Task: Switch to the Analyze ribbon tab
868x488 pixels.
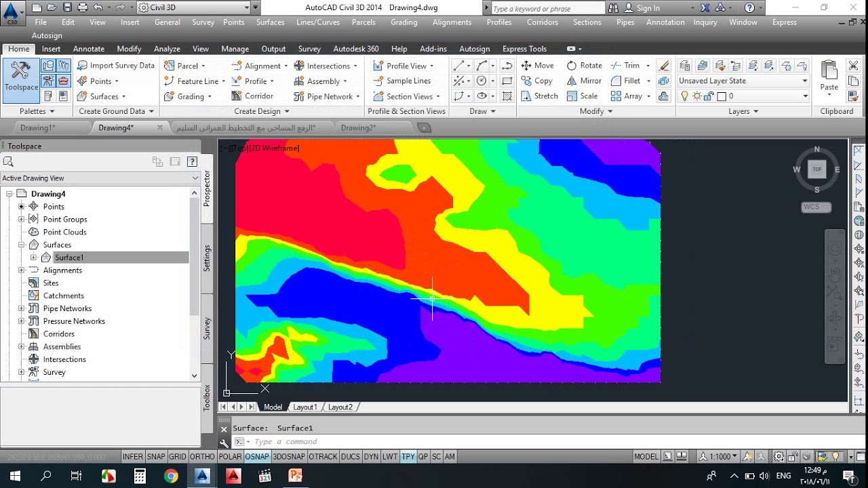Action: point(167,49)
